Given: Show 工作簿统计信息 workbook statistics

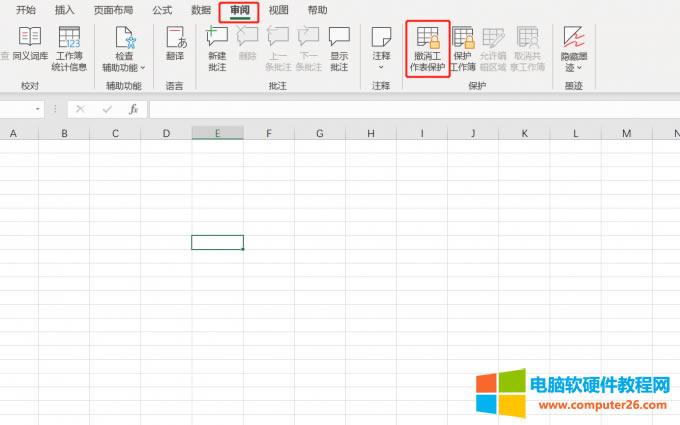Looking at the screenshot, I should [x=69, y=49].
